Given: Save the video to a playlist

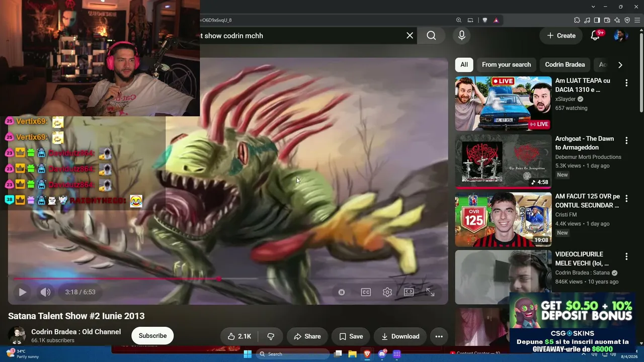Looking at the screenshot, I should coord(351,336).
